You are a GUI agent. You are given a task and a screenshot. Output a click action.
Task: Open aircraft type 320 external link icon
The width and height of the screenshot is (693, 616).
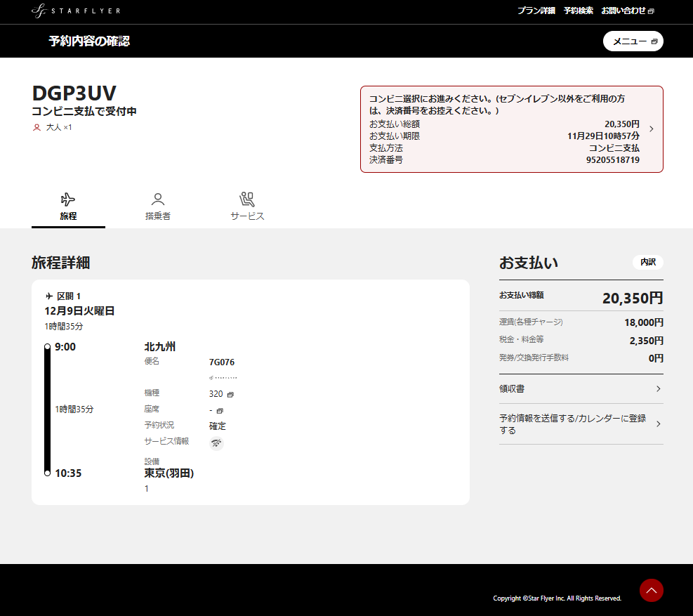[x=230, y=395]
